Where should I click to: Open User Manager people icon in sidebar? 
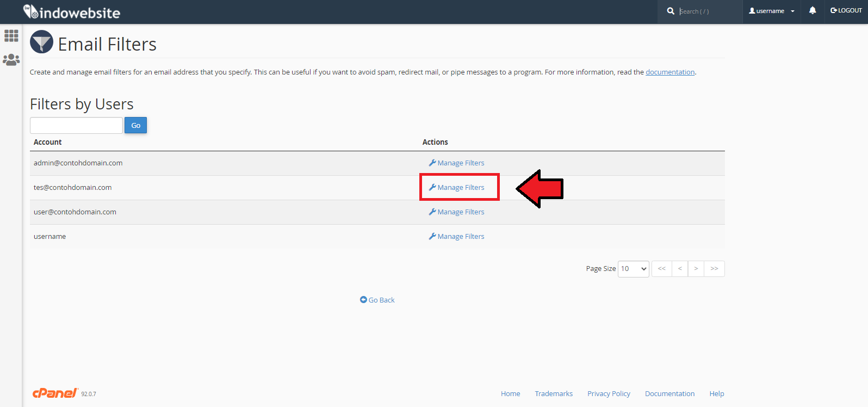[x=11, y=60]
